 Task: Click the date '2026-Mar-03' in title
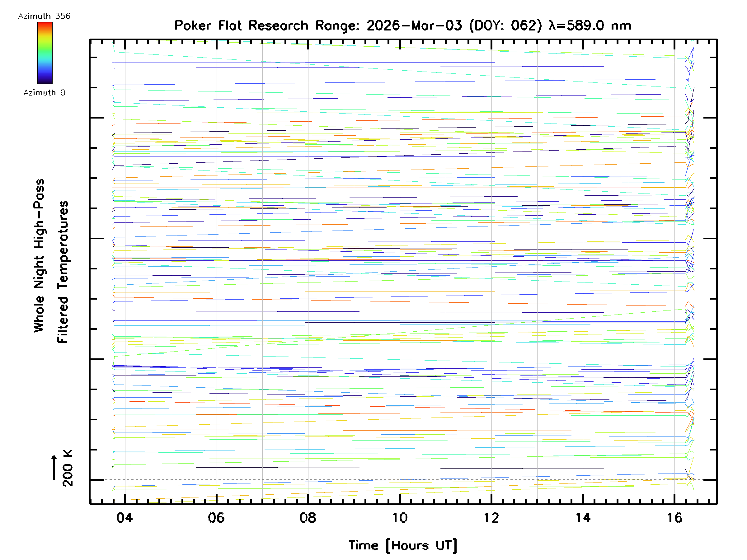[x=414, y=26]
